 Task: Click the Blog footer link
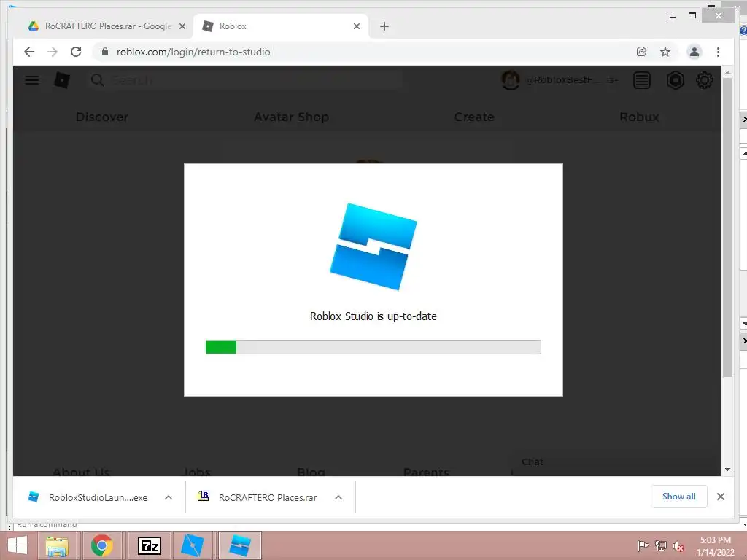point(311,472)
